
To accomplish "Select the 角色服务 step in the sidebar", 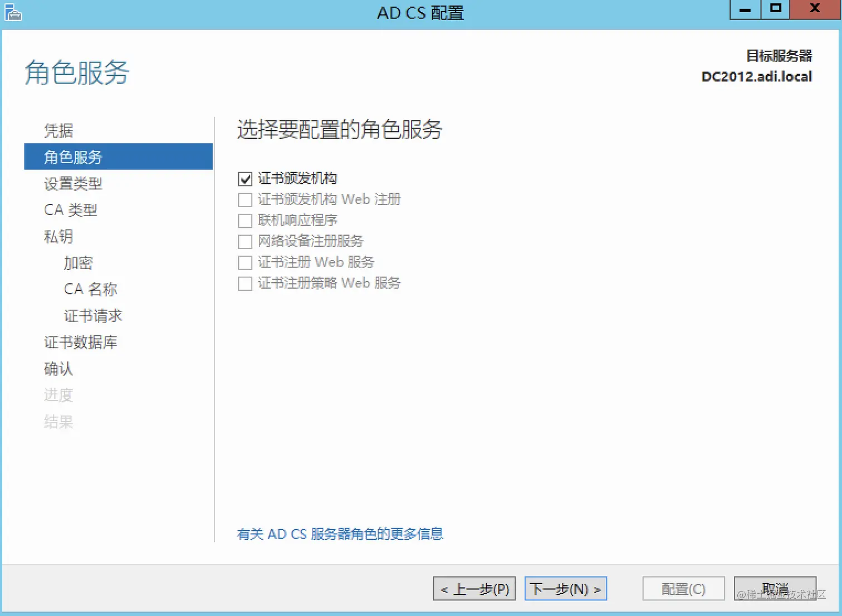I will (x=119, y=157).
